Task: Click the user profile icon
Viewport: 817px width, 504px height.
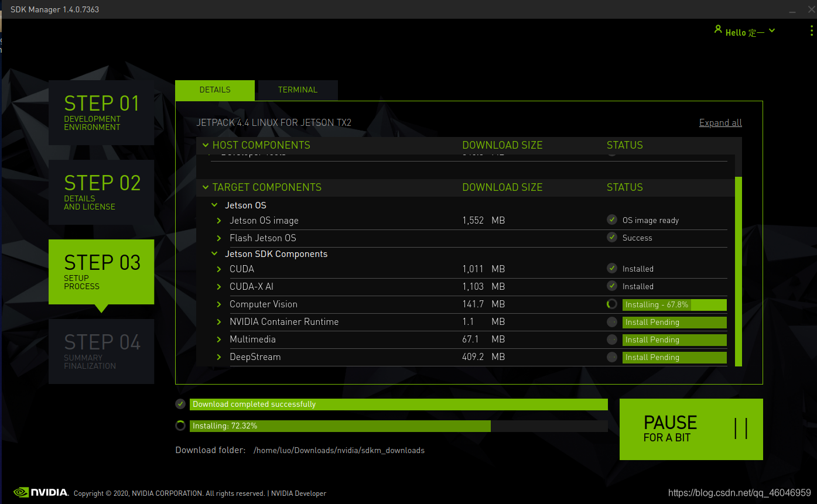Action: tap(718, 29)
